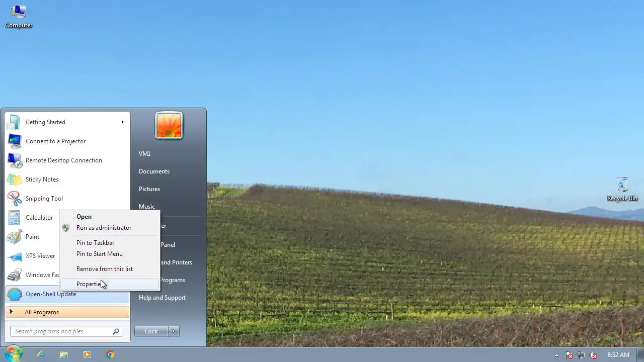Click the Windows Fax printer icon

(x=15, y=275)
